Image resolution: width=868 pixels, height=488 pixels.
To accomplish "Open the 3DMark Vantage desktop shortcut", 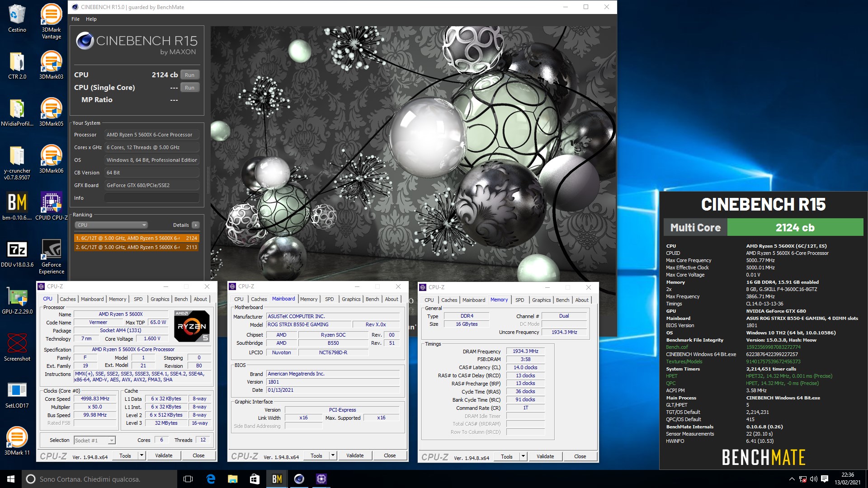I will click(x=51, y=21).
